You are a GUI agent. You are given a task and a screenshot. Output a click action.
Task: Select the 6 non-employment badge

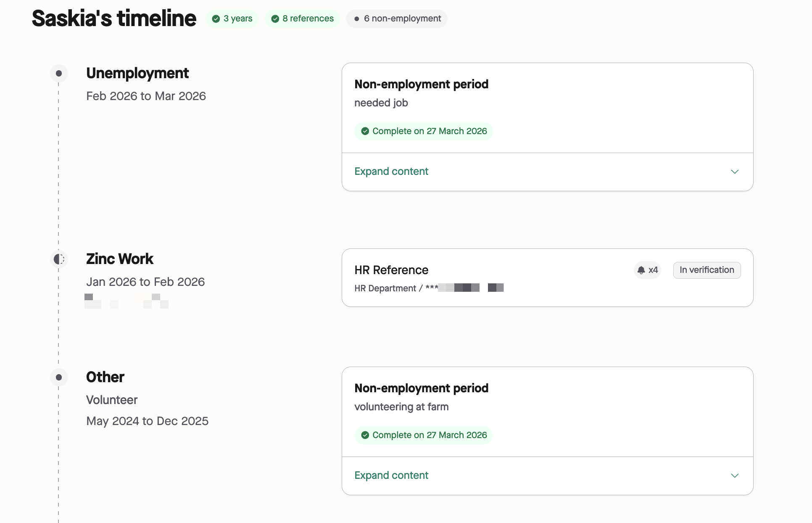397,19
